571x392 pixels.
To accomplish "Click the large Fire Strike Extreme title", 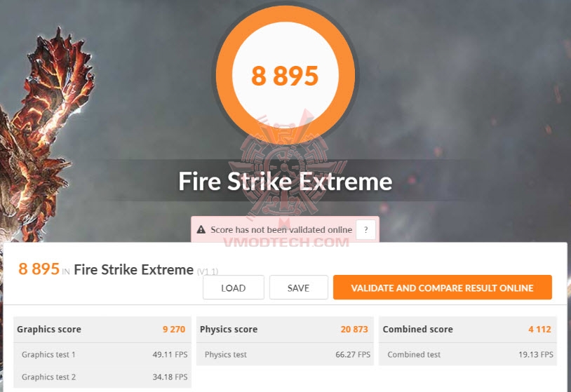I will pos(285,181).
